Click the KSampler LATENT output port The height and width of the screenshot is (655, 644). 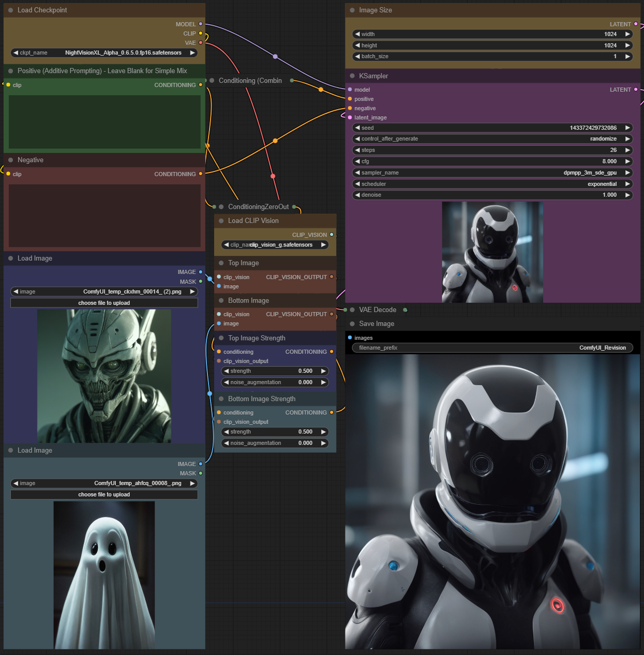pos(636,90)
